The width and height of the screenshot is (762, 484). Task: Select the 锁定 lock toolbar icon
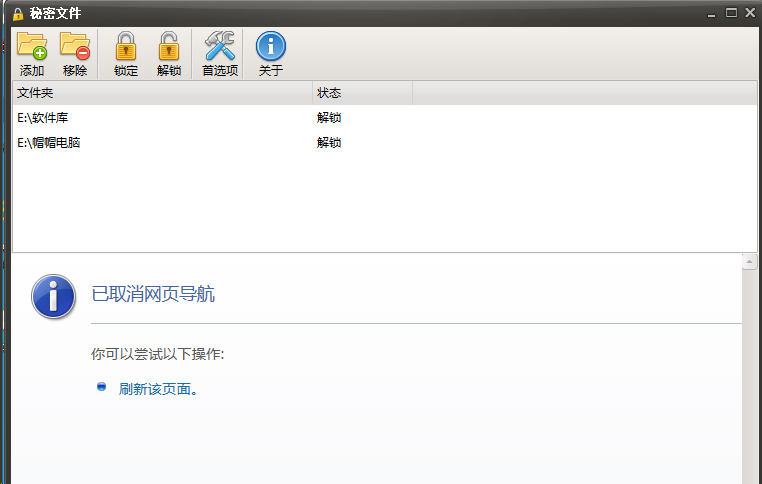point(125,46)
